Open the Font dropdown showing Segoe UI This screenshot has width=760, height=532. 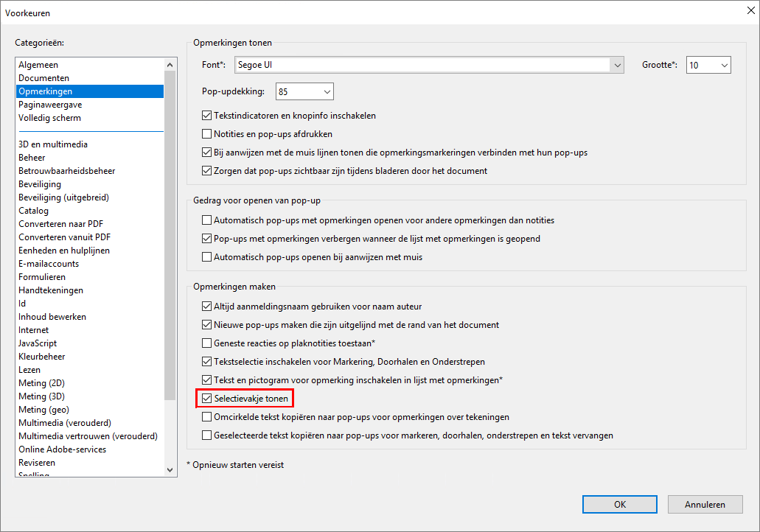pos(430,65)
